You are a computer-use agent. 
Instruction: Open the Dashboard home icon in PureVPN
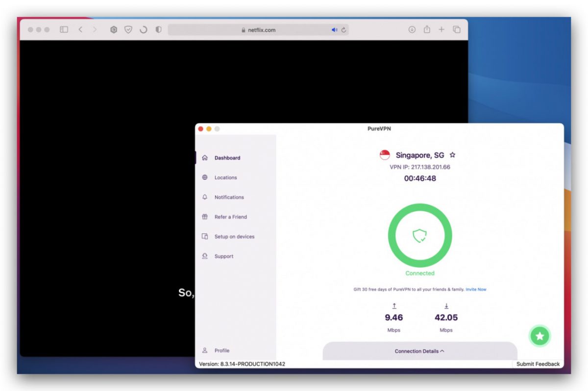tap(205, 158)
